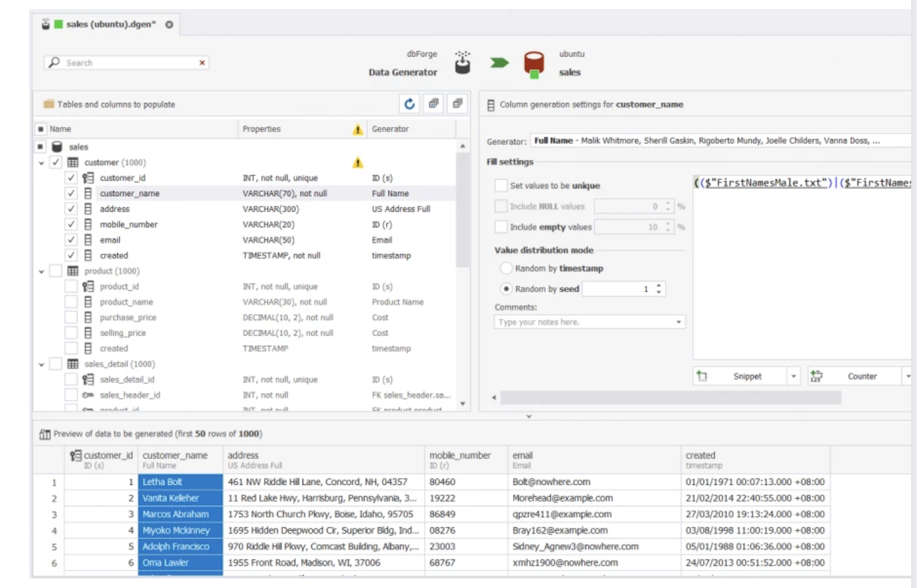The image size is (917, 588).
Task: Click the Snippet button icon
Action: (702, 376)
